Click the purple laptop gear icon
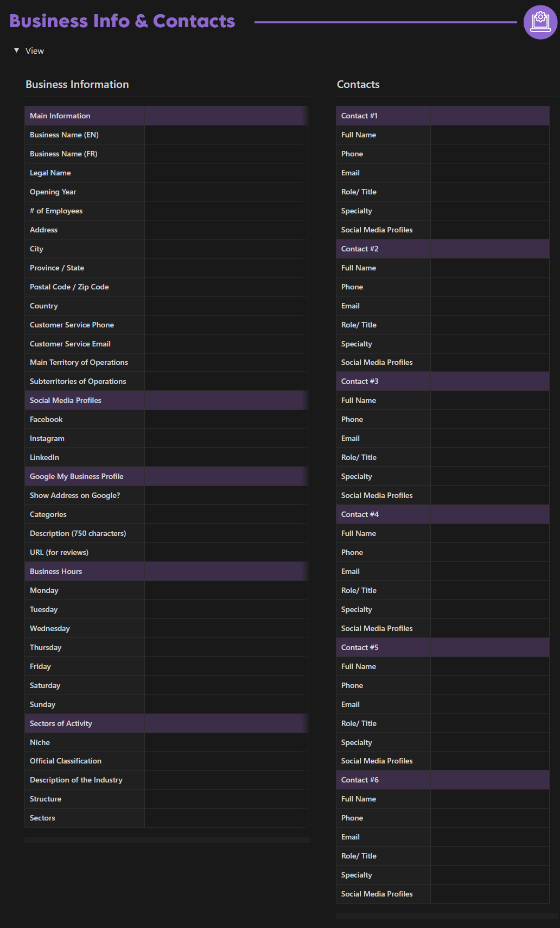The height and width of the screenshot is (928, 560). (x=540, y=22)
